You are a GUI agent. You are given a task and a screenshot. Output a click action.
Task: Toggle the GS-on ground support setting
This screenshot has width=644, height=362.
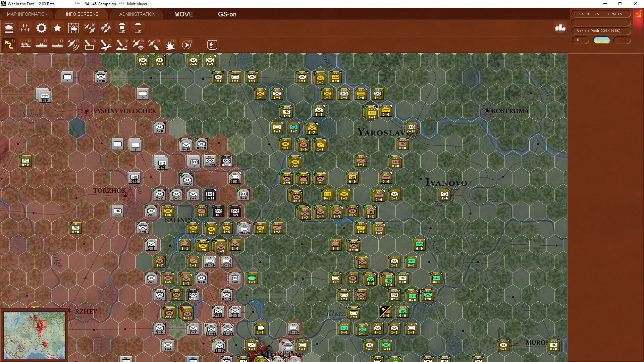[227, 14]
